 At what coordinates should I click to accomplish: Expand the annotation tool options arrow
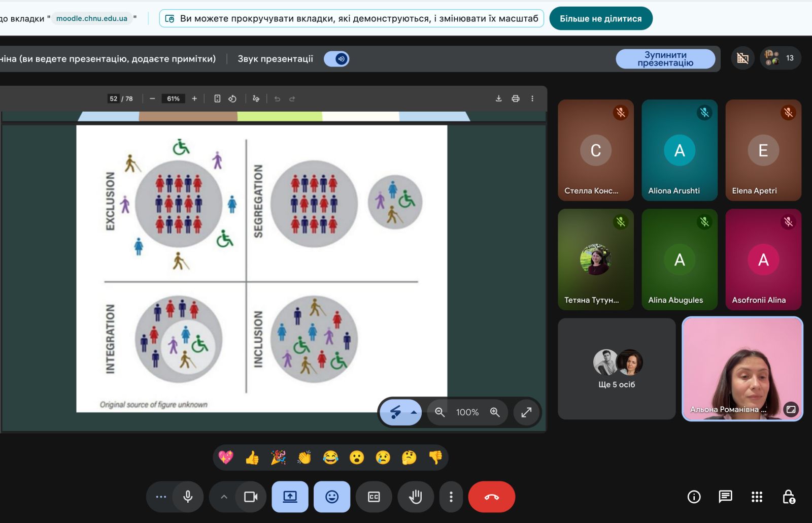414,412
